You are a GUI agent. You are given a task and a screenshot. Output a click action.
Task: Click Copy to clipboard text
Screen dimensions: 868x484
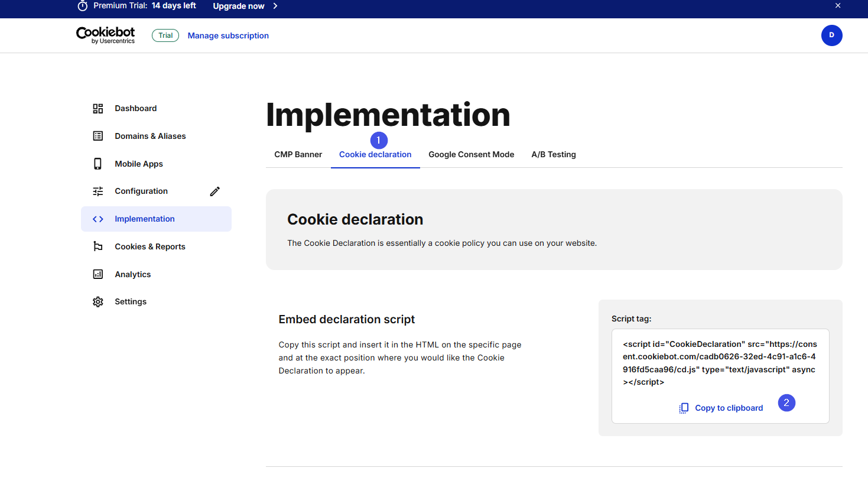(x=729, y=408)
